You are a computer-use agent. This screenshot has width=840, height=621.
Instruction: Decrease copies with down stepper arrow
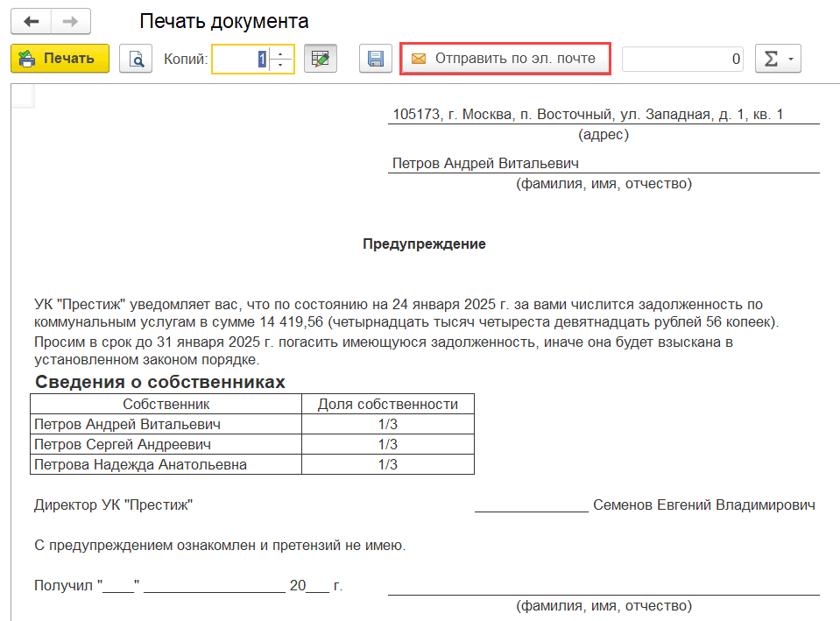click(x=281, y=66)
